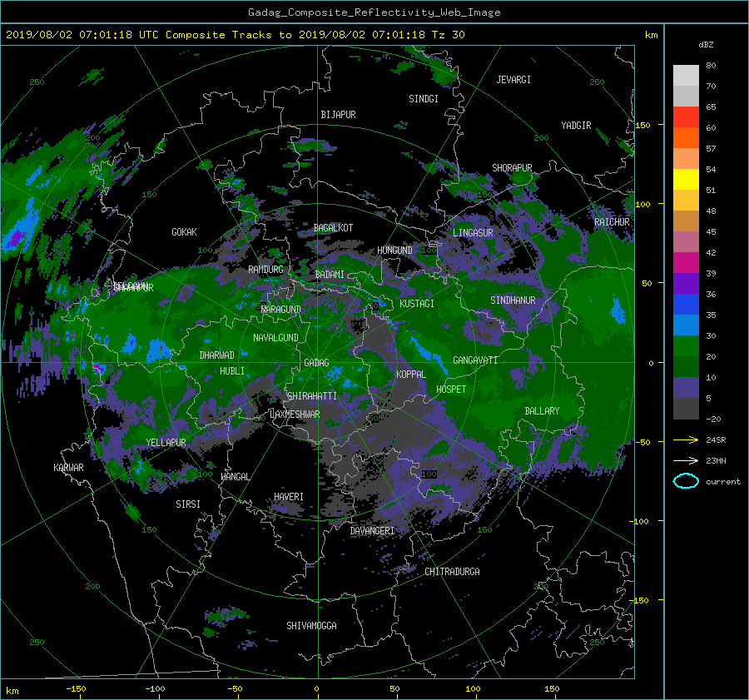This screenshot has height=700, width=749.
Task: Click the white 23MN arrow legend icon
Action: [686, 460]
